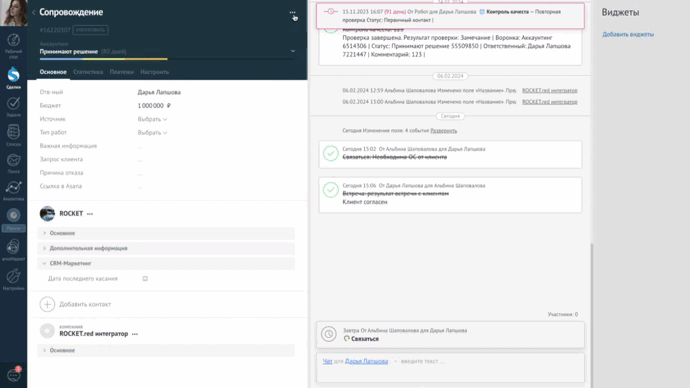
Task: Click Добавить виджеты link
Action: point(628,34)
